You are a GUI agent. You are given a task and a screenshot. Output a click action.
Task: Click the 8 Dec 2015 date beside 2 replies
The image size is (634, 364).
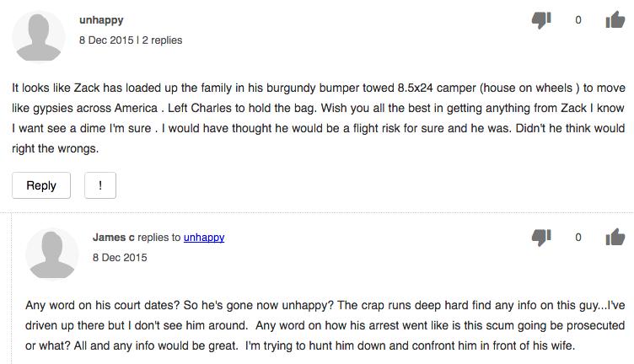106,40
